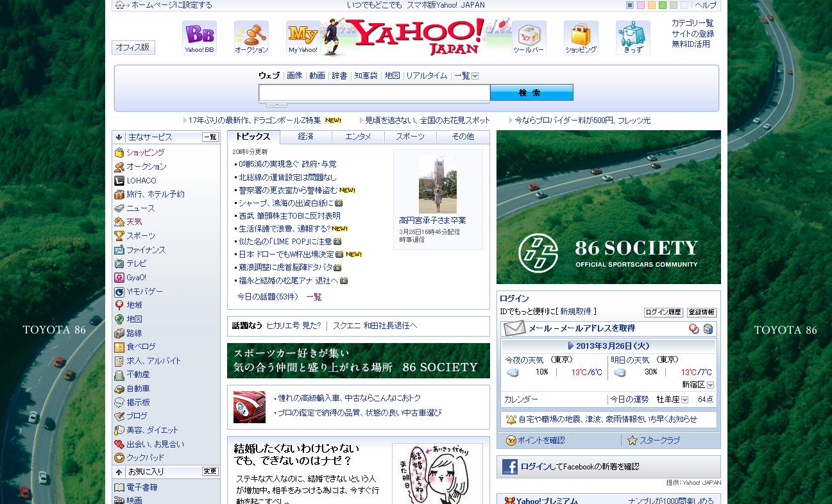Click the 登録情報 button

(x=701, y=313)
